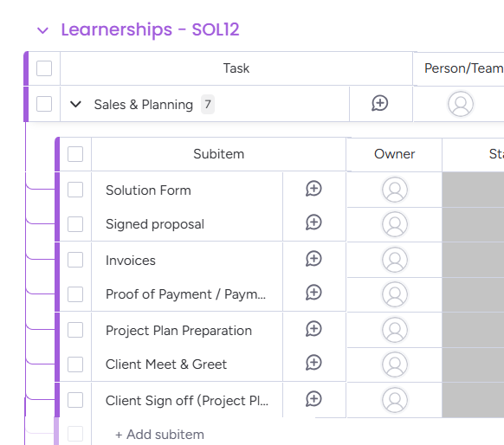
Task: Open conversation for Invoices subitem
Action: click(313, 259)
